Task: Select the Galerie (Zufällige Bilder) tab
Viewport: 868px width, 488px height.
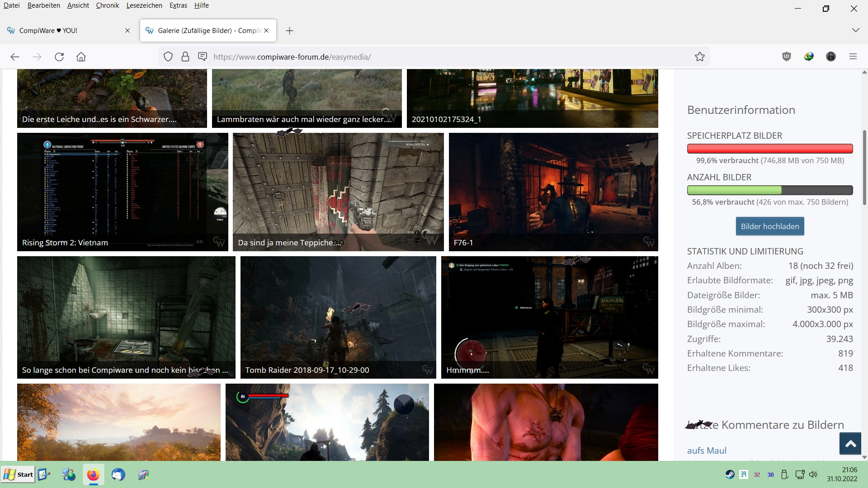Action: point(208,31)
